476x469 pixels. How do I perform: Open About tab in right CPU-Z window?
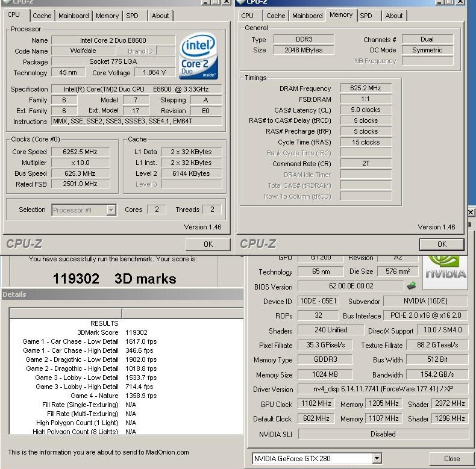point(393,16)
